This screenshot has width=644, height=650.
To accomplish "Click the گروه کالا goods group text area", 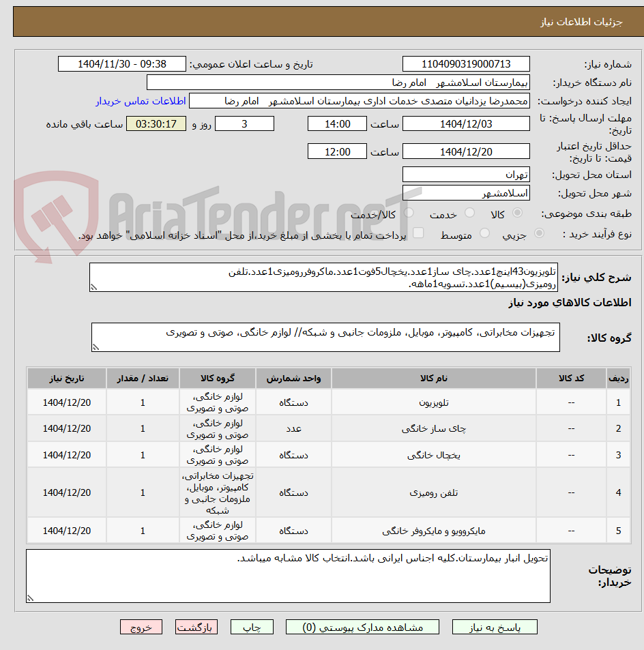I will 325,338.
